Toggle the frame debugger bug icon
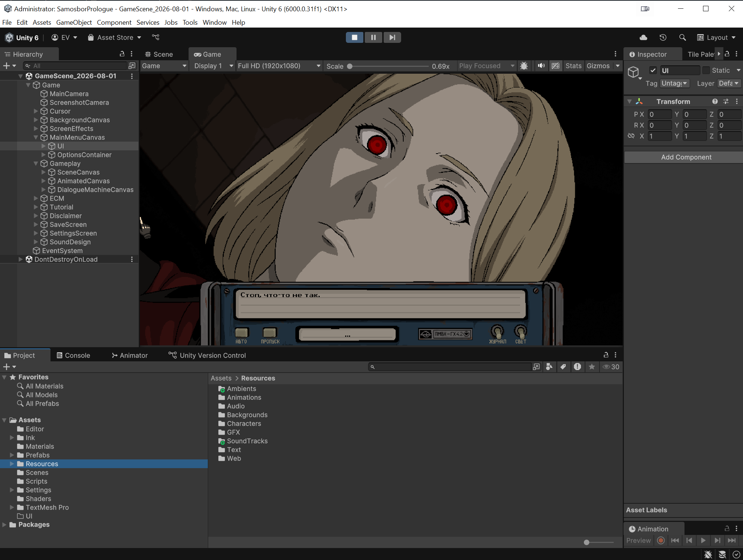743x560 pixels. click(x=524, y=66)
